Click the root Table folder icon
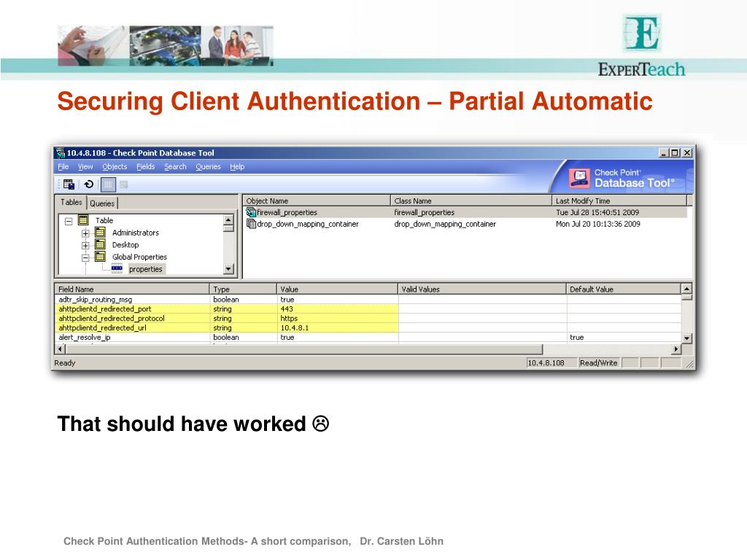 click(83, 220)
